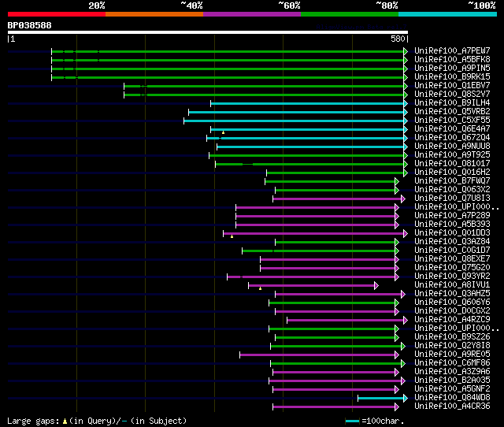Screen dimensions: 504x427
Task: Select the UniRef100_Q6E4A7 label
Action: 452,129
